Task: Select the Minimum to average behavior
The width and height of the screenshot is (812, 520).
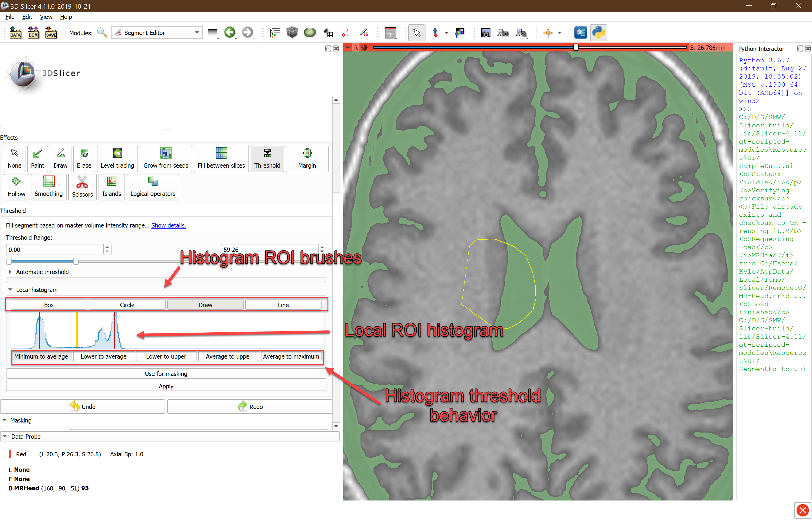Action: (41, 357)
